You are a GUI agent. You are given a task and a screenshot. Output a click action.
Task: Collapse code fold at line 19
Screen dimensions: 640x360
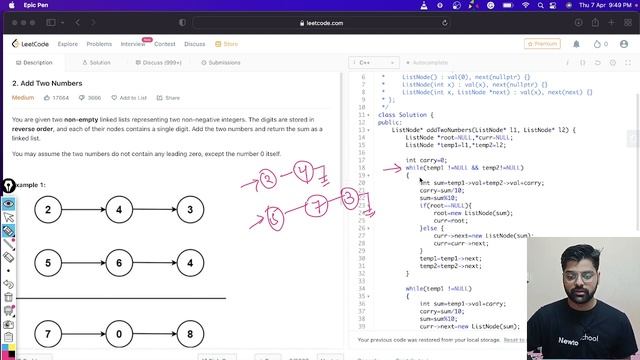[369, 176]
